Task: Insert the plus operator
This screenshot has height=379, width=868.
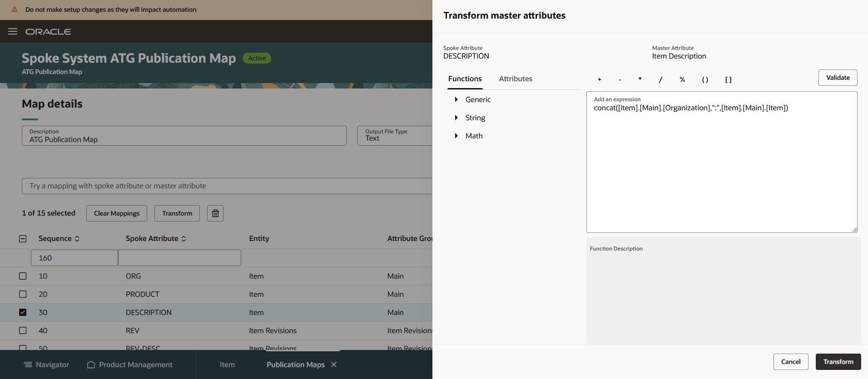Action: 600,79
